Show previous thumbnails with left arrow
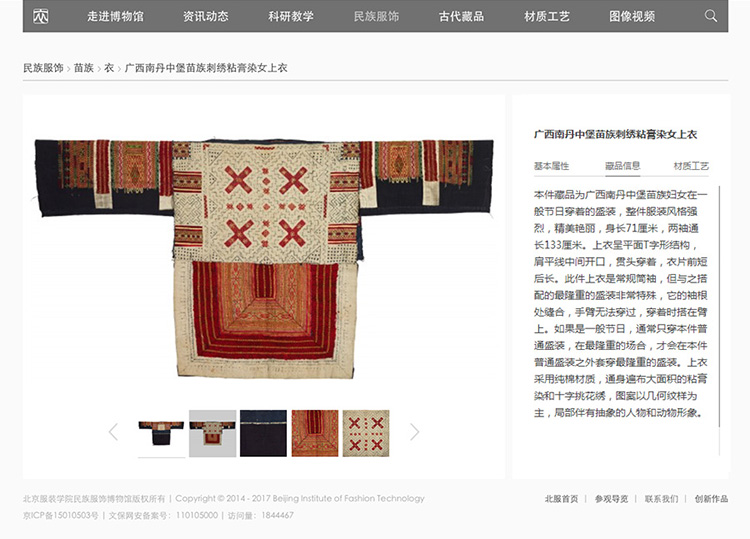Viewport: 750px width, 539px height. tap(113, 432)
